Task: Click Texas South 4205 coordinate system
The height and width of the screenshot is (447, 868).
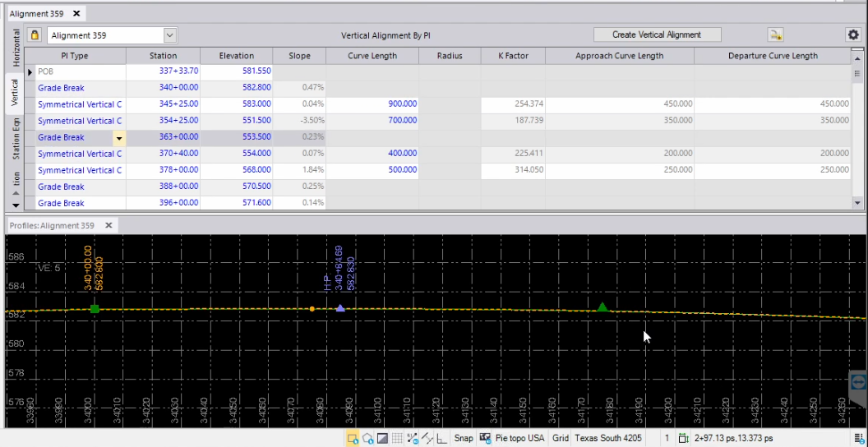Action: point(607,438)
